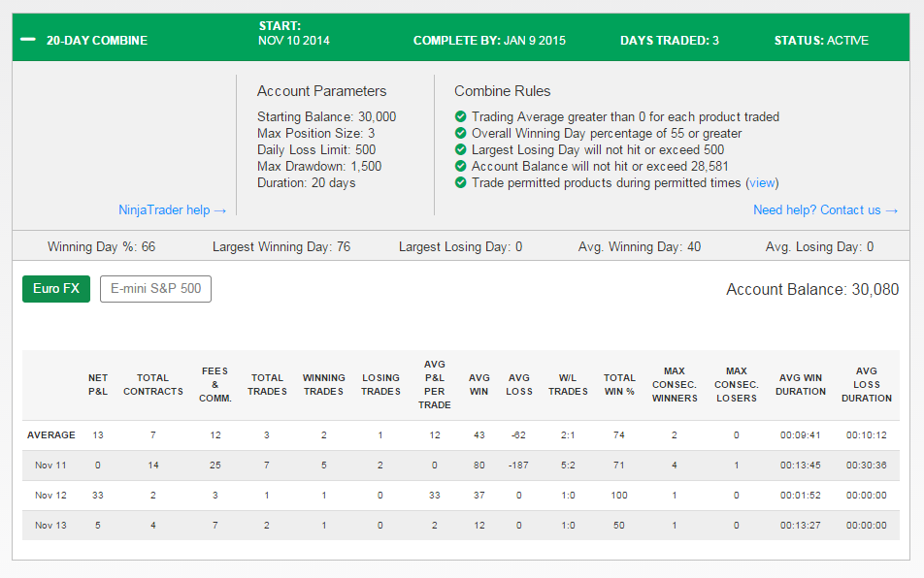This screenshot has width=924, height=578.
Task: Click the AVG LOSS column header
Action: pos(519,384)
